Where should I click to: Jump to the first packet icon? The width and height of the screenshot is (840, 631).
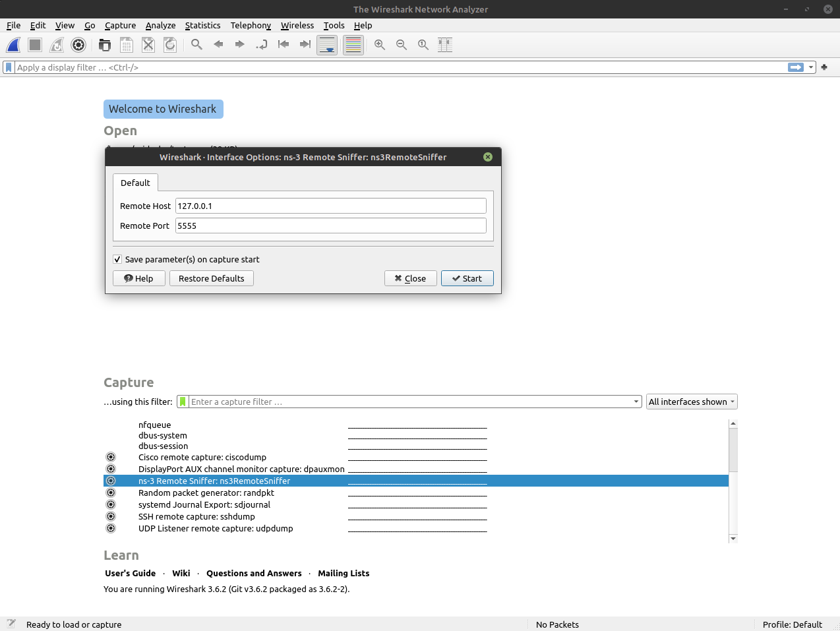coord(284,45)
